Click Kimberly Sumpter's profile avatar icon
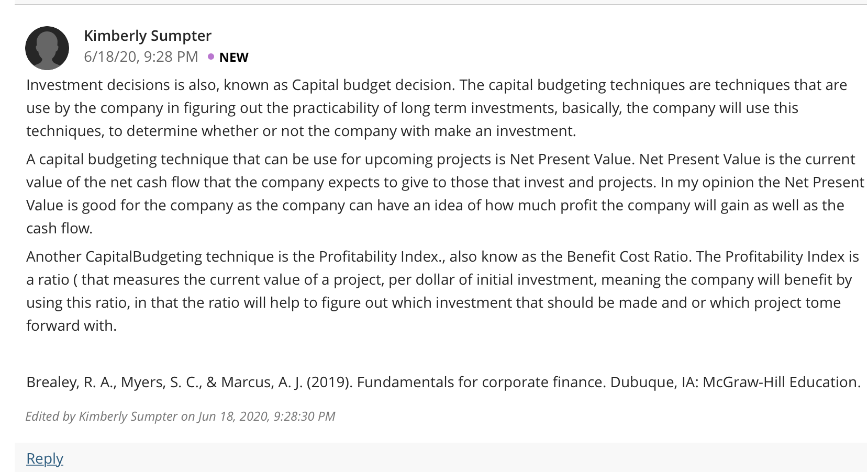Image resolution: width=868 pixels, height=472 pixels. tap(47, 48)
